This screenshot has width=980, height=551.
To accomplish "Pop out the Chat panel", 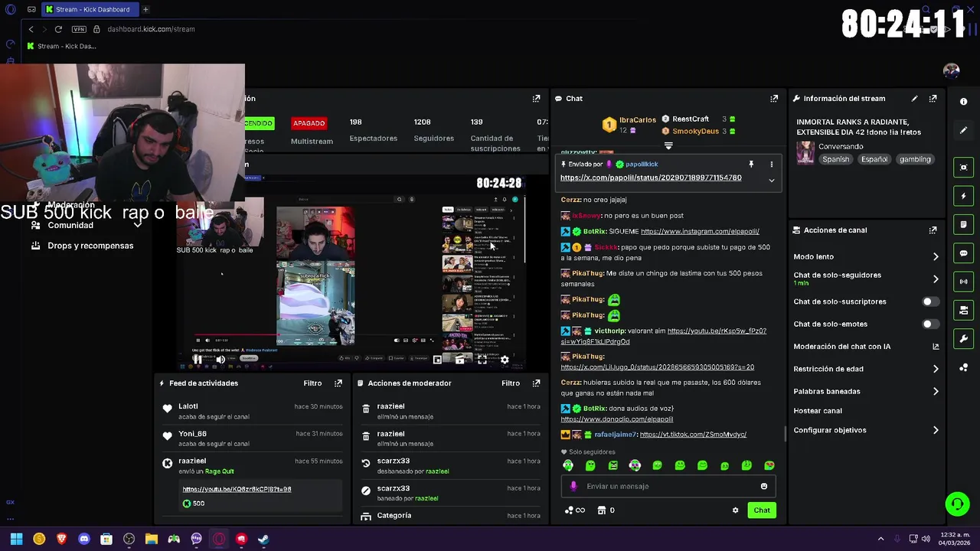I will [774, 99].
